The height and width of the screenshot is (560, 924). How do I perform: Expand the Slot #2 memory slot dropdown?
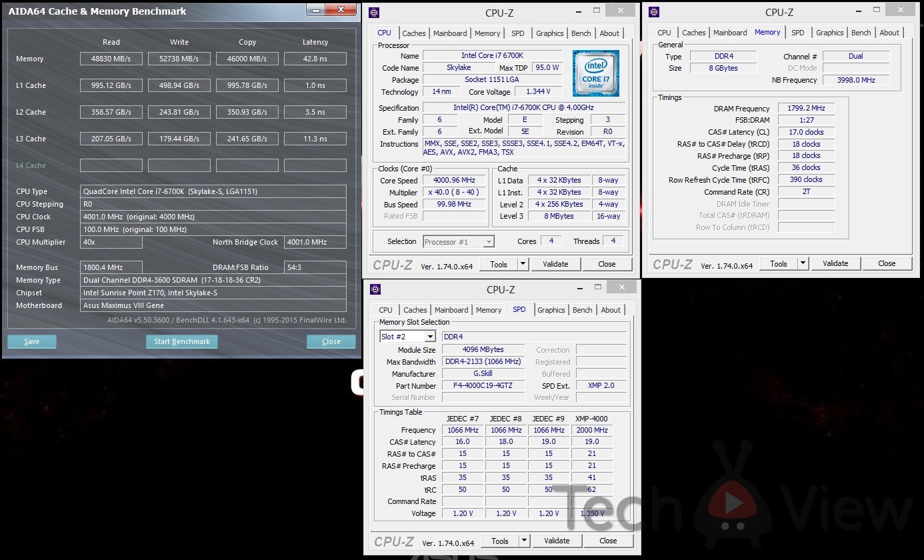click(x=430, y=337)
